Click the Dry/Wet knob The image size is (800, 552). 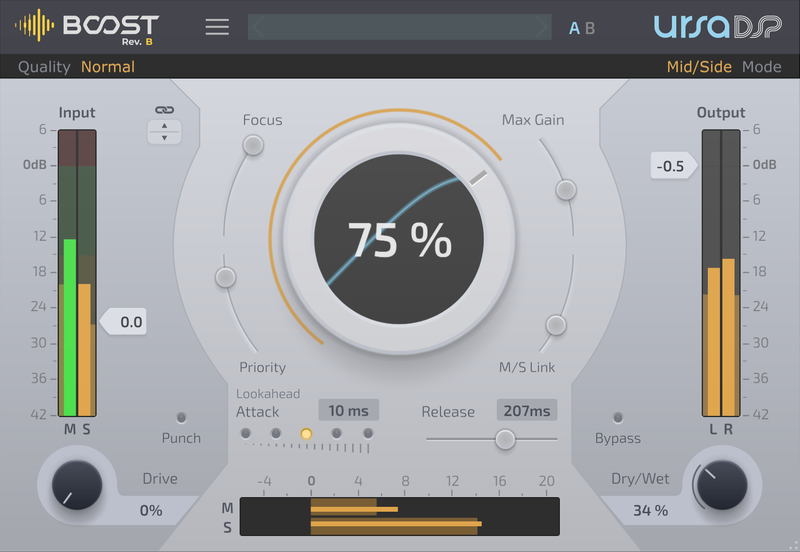point(722,485)
